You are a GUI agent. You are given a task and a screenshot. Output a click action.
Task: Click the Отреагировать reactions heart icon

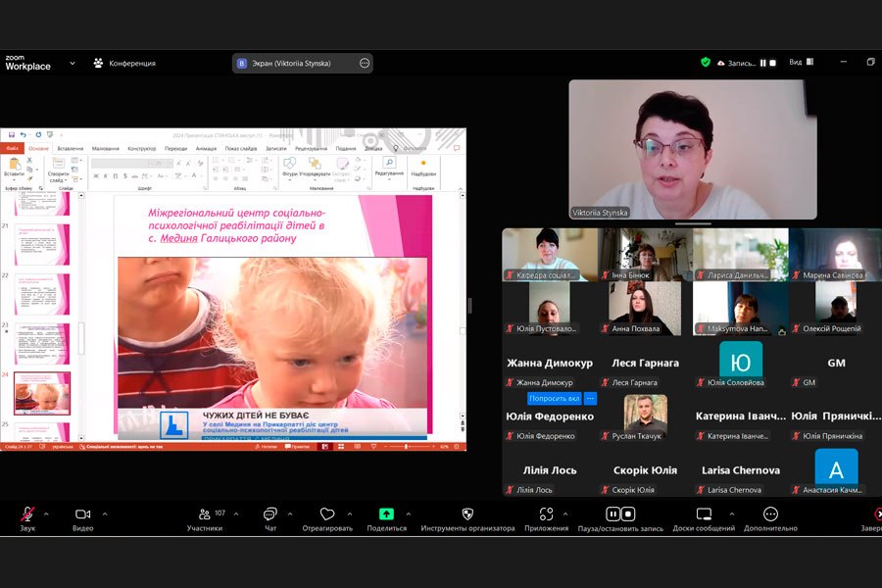[327, 514]
